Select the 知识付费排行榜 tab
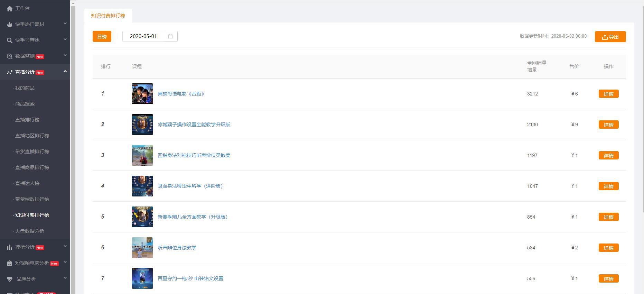644x294 pixels. [x=108, y=16]
